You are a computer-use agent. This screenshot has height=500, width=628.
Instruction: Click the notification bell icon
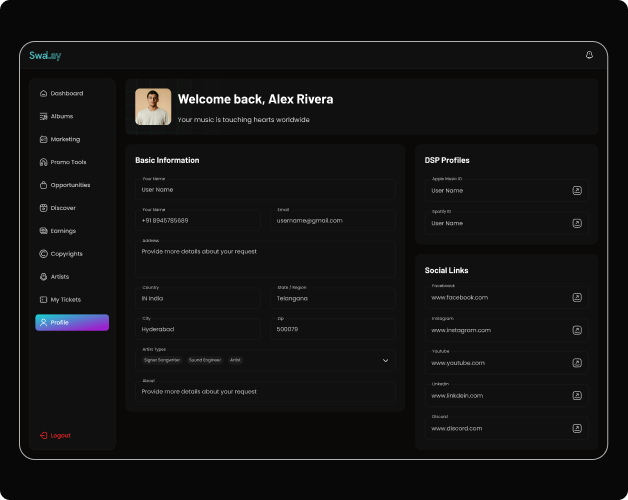[589, 55]
